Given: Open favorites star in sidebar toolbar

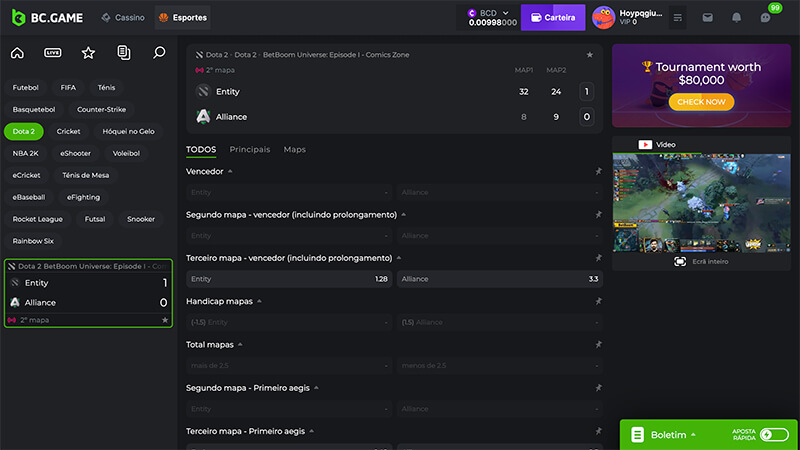Looking at the screenshot, I should [88, 53].
